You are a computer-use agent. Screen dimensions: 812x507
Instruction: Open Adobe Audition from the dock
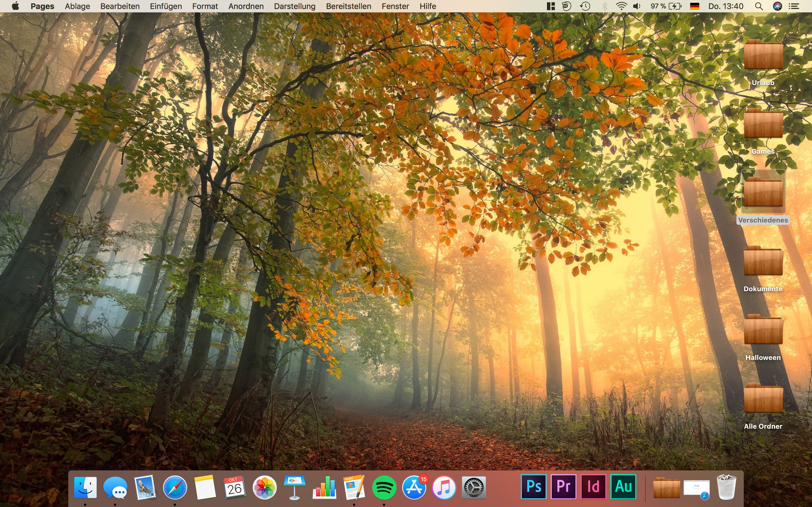pyautogui.click(x=623, y=486)
